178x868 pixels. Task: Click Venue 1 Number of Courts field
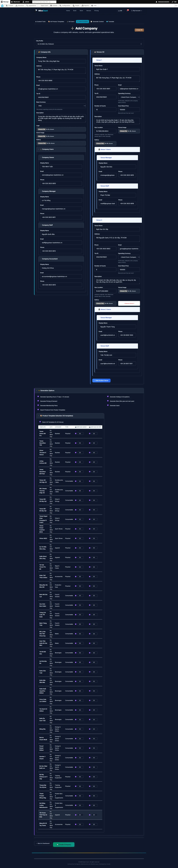105,109
